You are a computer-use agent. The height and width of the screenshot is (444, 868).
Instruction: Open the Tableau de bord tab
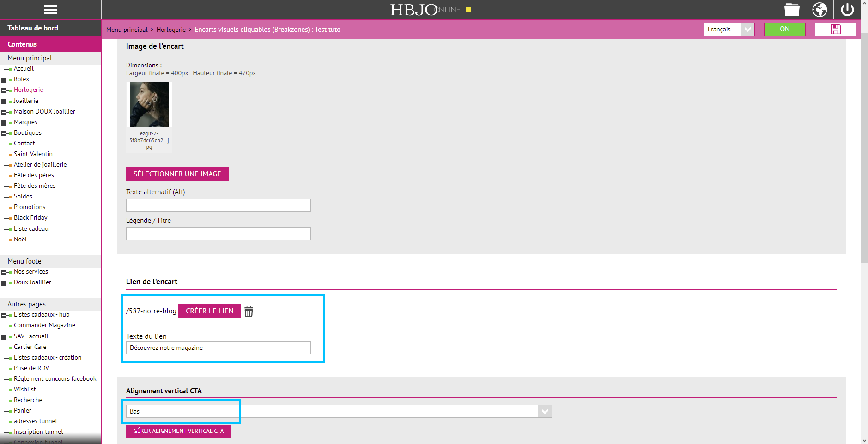pyautogui.click(x=33, y=28)
